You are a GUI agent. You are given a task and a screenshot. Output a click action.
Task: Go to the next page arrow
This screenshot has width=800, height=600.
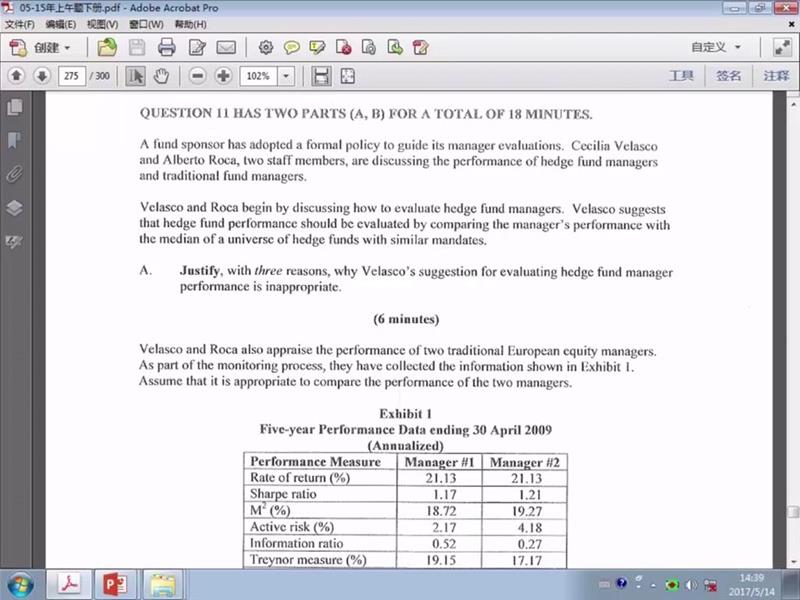[x=41, y=76]
